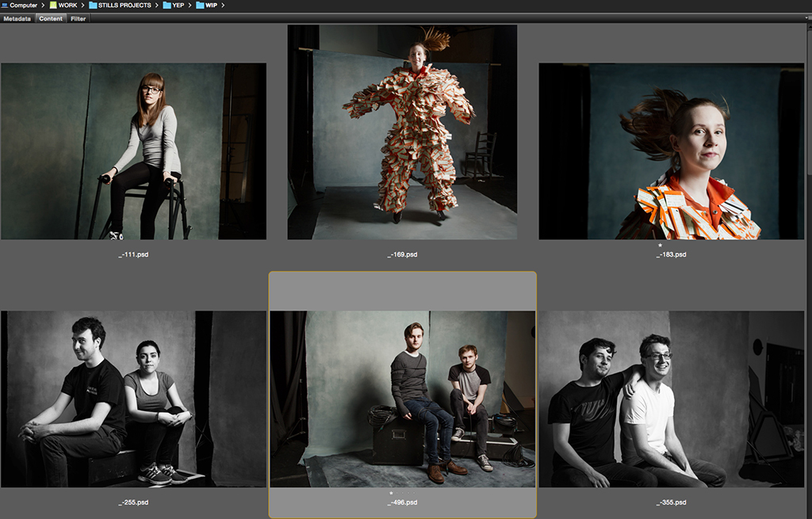Viewport: 812px width, 519px height.
Task: Expand the chevron after STILLS PROJECTS
Action: pyautogui.click(x=156, y=6)
